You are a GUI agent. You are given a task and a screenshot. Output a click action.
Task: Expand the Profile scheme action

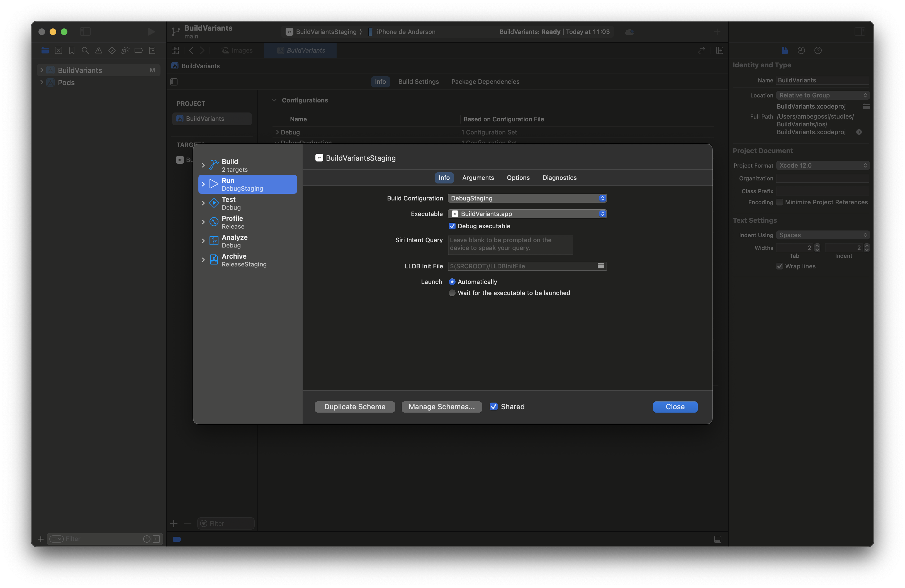tap(203, 222)
